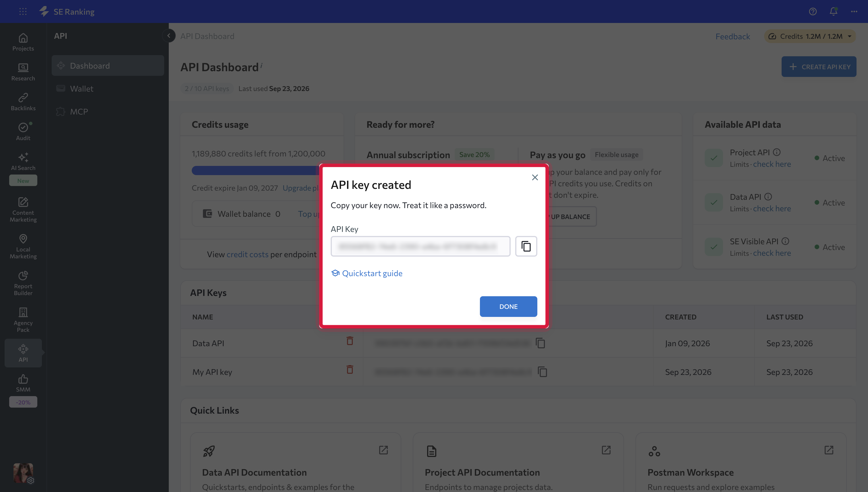Click the SE Visible API check mark box

[714, 247]
